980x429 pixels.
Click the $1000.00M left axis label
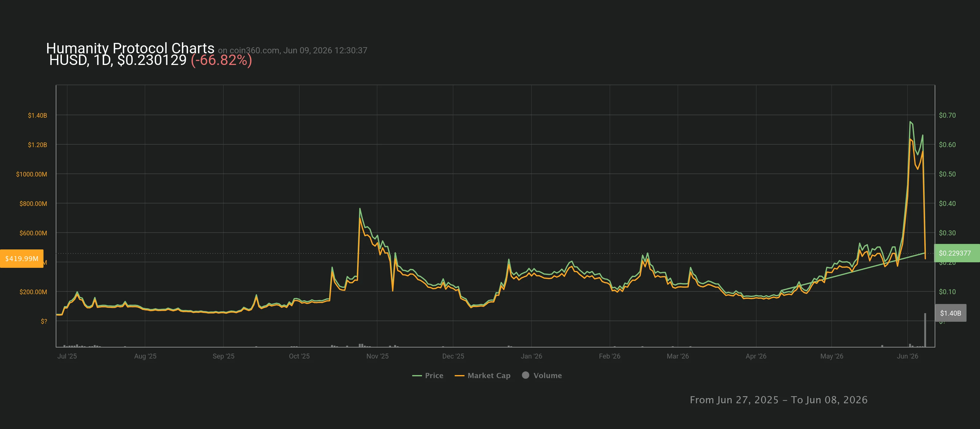tap(32, 174)
